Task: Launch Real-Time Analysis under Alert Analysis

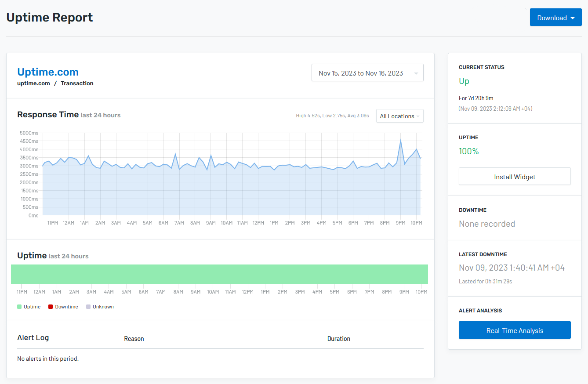Action: point(514,330)
